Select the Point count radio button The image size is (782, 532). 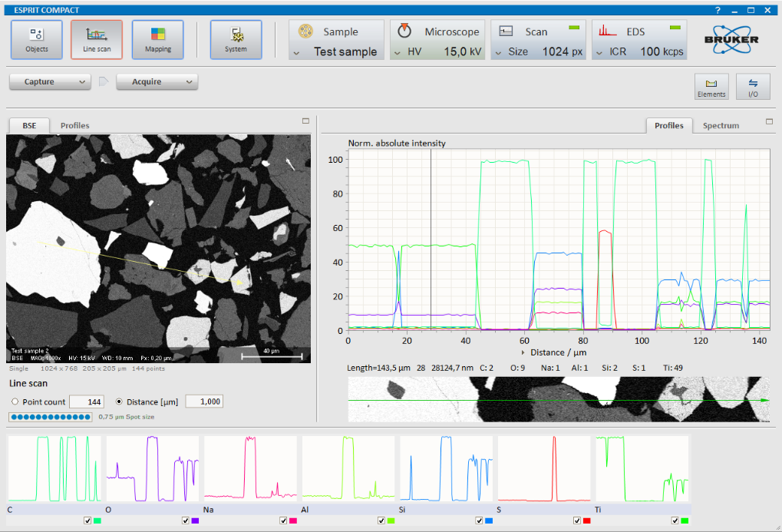point(15,401)
